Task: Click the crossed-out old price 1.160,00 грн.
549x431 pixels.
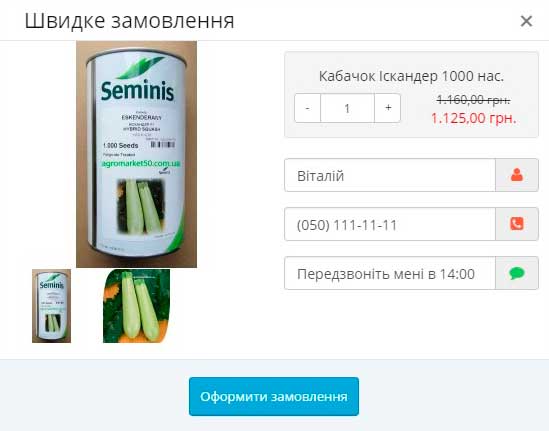Action: pos(473,100)
